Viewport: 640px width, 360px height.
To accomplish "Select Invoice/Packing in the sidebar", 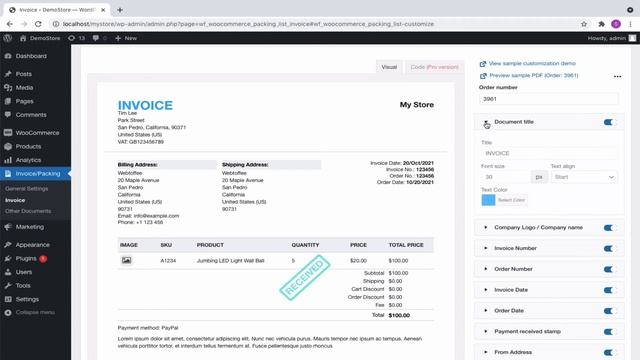I will pos(36,173).
